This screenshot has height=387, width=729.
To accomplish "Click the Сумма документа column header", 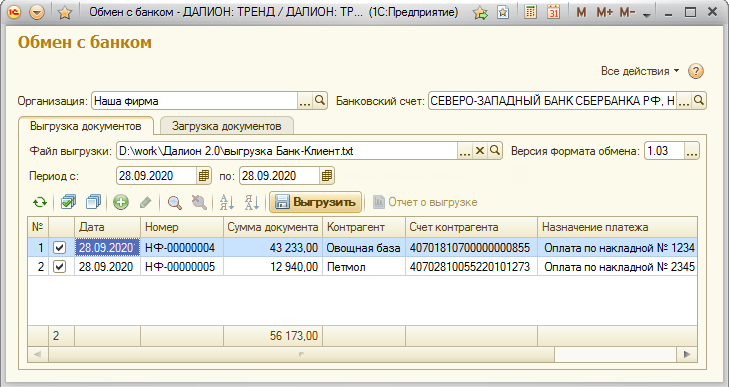I will tap(273, 227).
